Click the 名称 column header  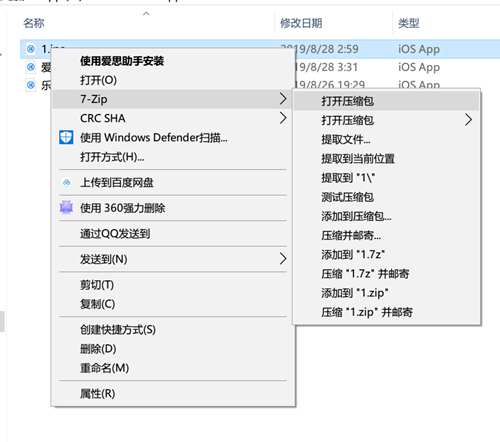click(x=34, y=23)
